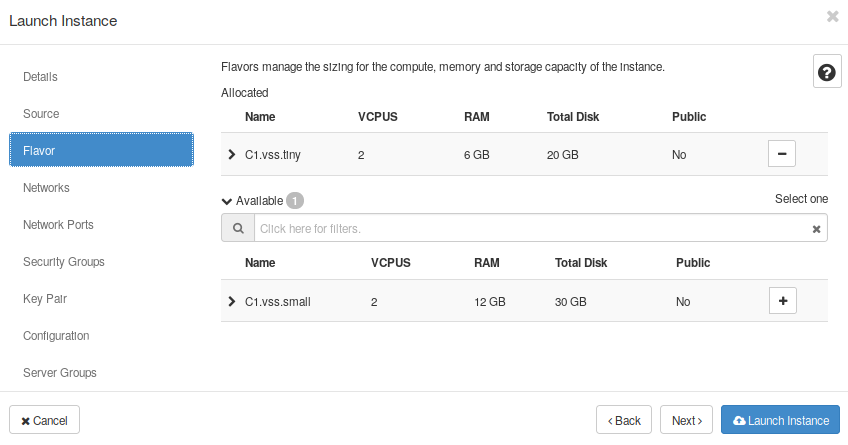This screenshot has width=848, height=445.
Task: Click the search magnifier icon beside filter
Action: tap(238, 228)
